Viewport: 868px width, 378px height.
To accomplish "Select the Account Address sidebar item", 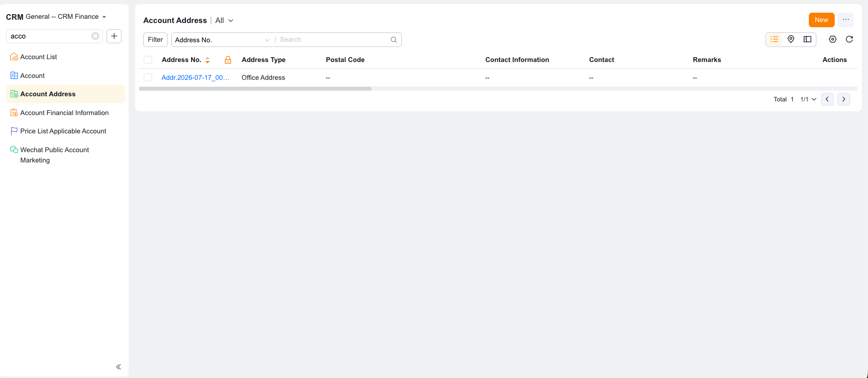I will point(65,94).
